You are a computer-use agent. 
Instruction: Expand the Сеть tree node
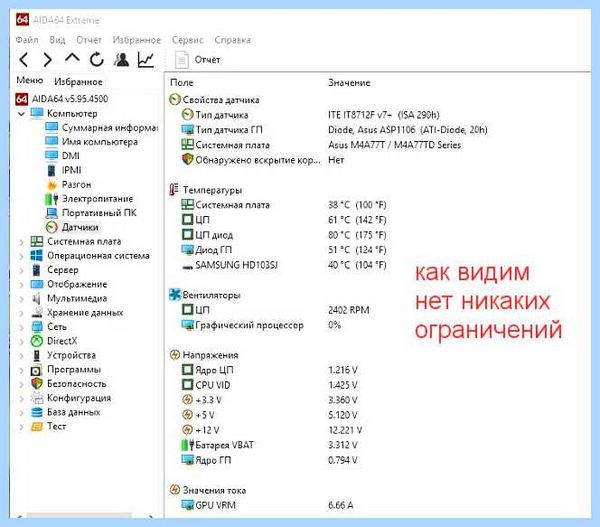21,327
